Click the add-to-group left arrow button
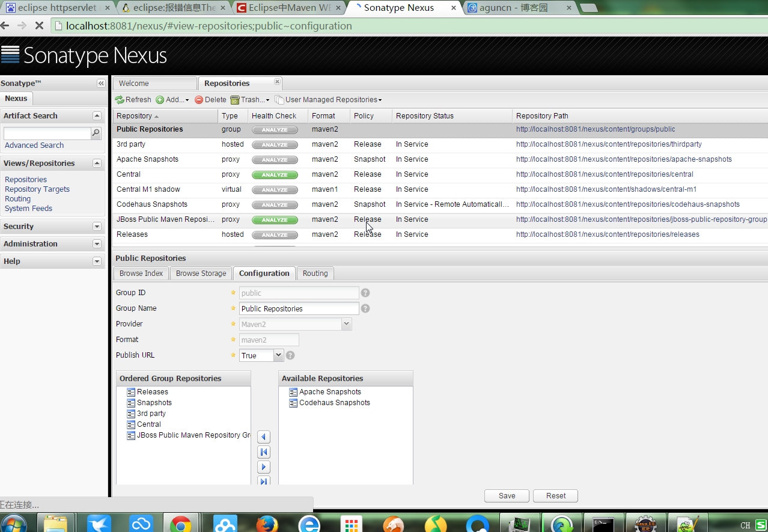The height and width of the screenshot is (532, 768). pos(263,437)
